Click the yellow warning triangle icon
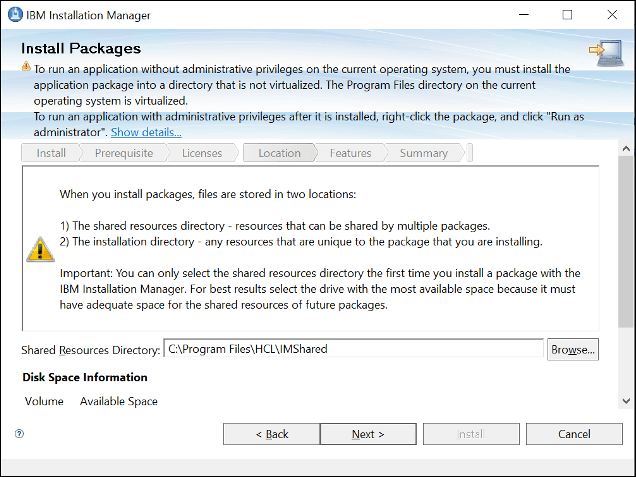 [x=40, y=249]
